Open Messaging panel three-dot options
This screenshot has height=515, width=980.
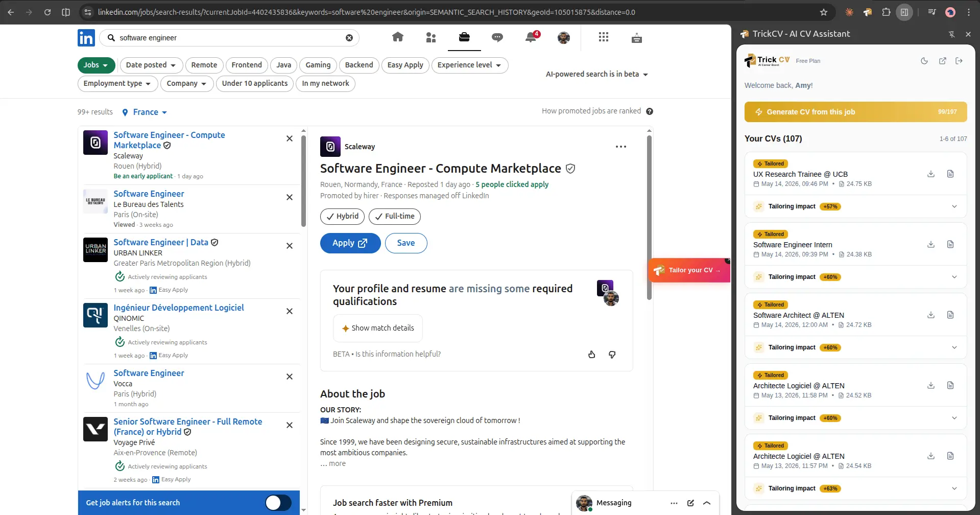pos(674,503)
